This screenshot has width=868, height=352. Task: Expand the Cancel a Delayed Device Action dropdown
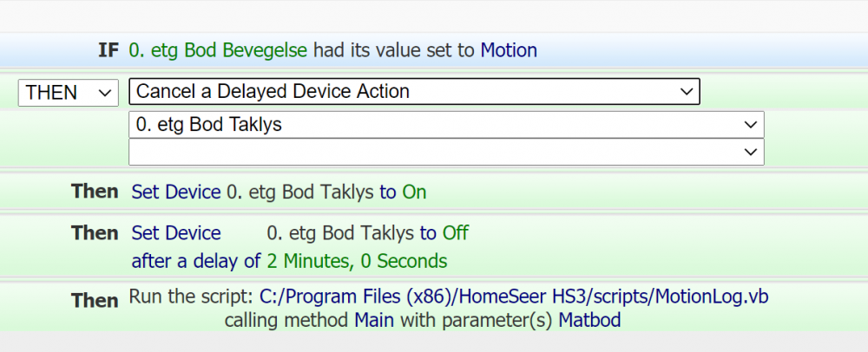pyautogui.click(x=414, y=92)
